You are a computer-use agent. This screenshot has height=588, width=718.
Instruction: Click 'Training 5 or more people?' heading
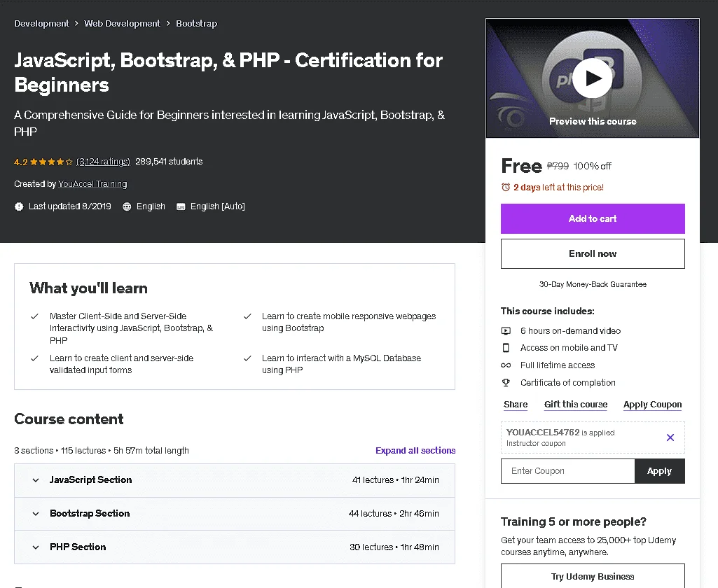[x=573, y=521]
